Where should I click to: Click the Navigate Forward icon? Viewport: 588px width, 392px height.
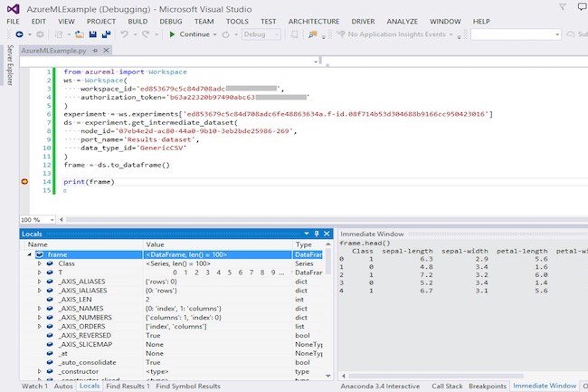(40, 34)
